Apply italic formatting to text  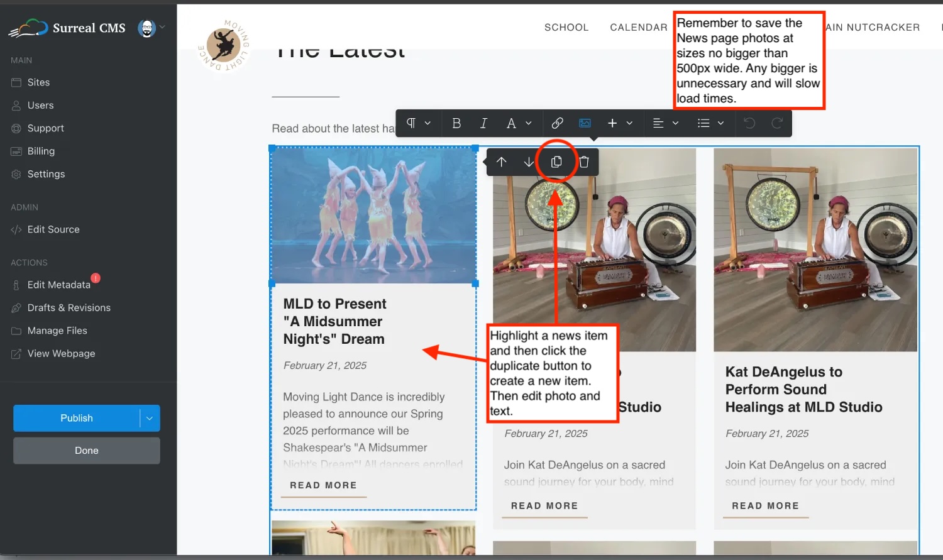[x=483, y=123]
